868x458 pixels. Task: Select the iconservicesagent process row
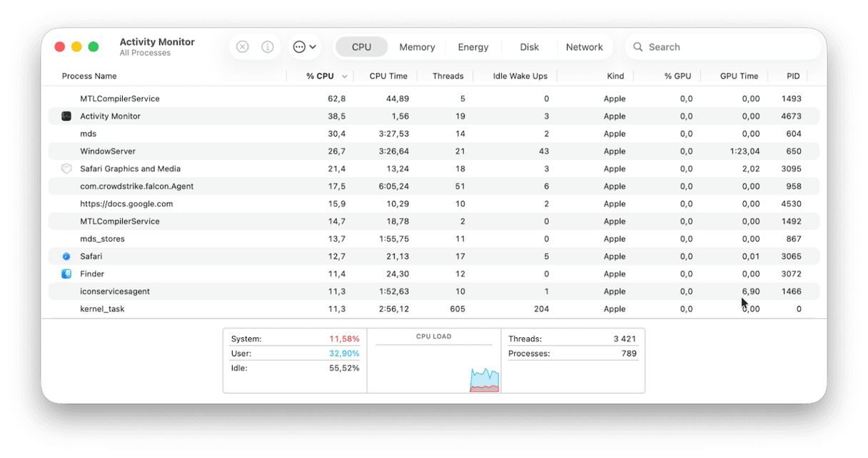434,292
